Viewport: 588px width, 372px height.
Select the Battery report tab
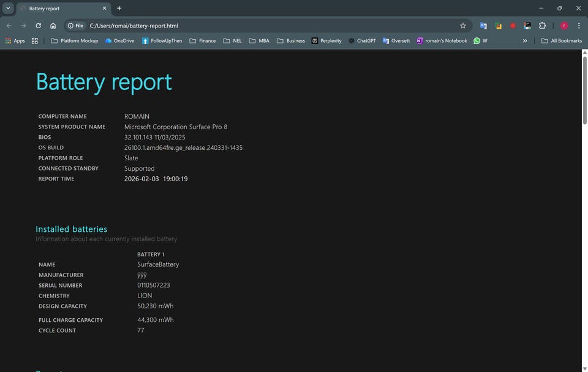(61, 9)
